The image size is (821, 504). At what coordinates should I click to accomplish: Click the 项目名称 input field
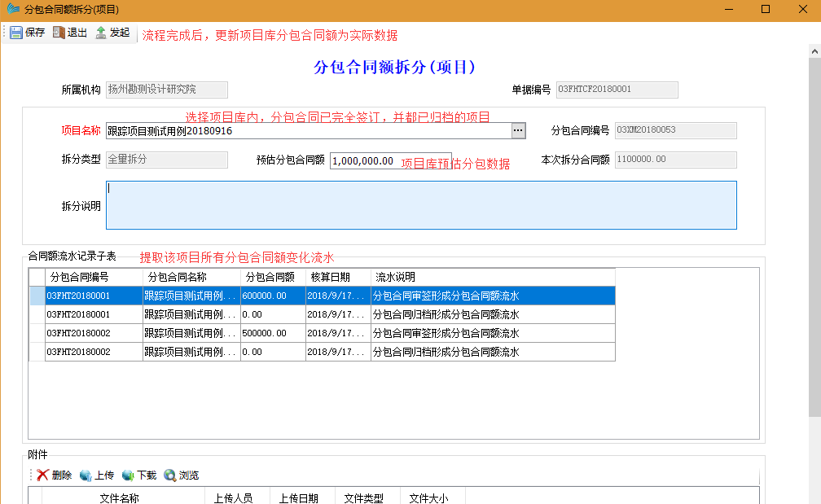coord(309,131)
